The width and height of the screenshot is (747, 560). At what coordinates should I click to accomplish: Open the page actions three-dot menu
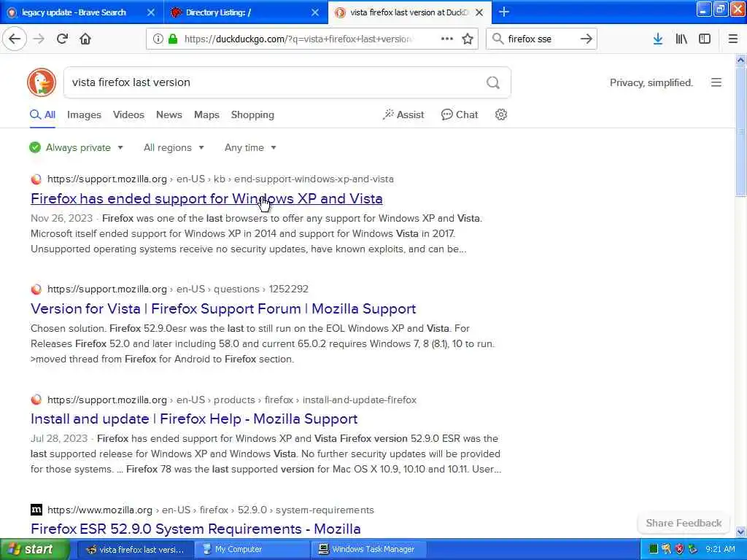[x=447, y=39]
